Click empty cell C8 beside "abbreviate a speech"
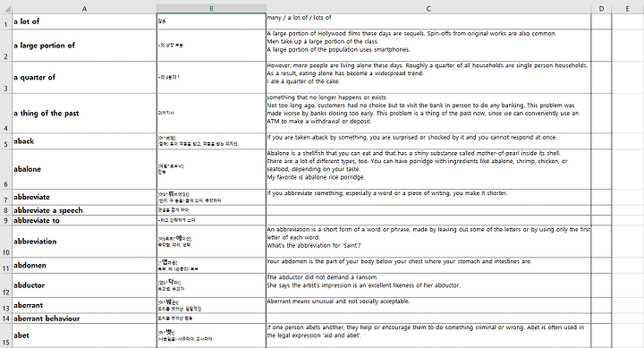644x348 pixels. point(428,210)
